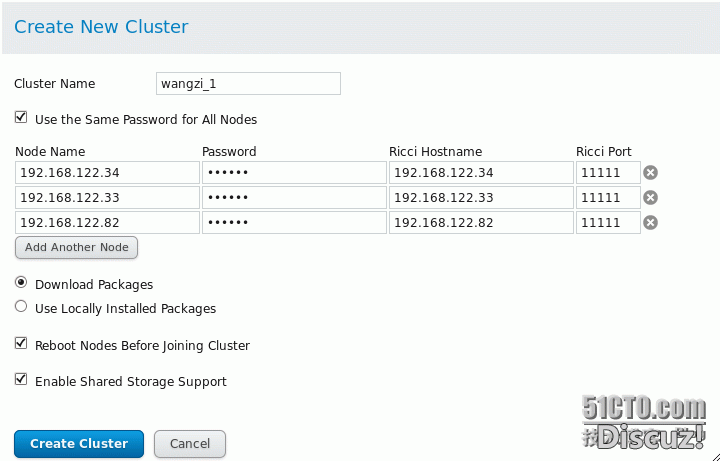Toggle Use the Same Password for All Nodes

pyautogui.click(x=21, y=118)
